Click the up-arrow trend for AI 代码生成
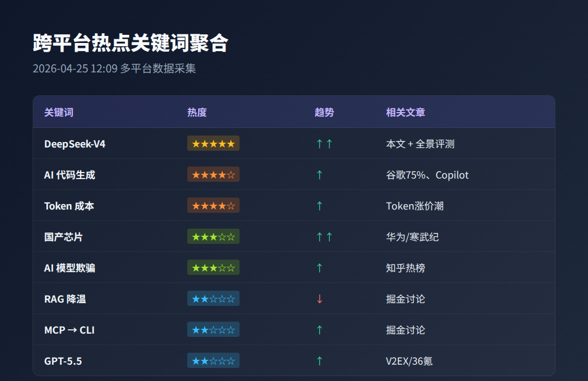The height and width of the screenshot is (381, 588). 320,175
